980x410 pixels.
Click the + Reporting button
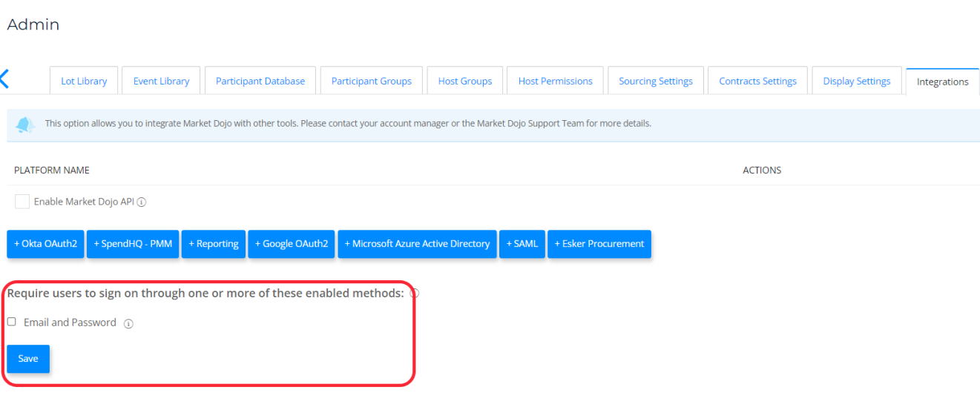214,244
